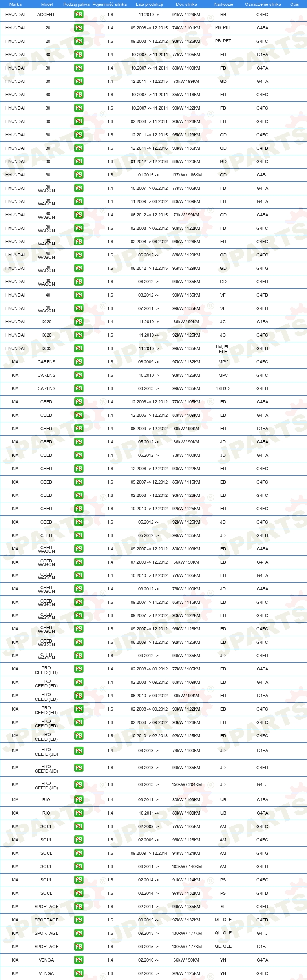
Task: Click the 74kW / 101KM power value
Action: click(x=186, y=28)
